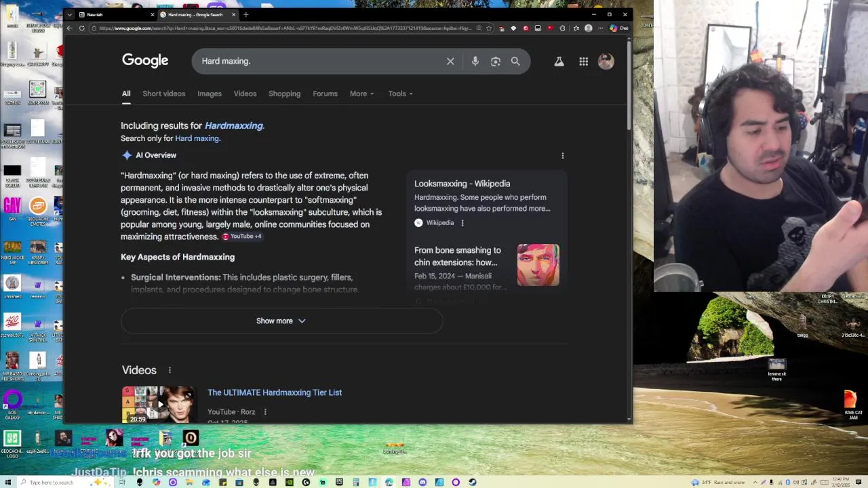Open the tangg desktop icon
868x488 pixels.
click(x=802, y=325)
